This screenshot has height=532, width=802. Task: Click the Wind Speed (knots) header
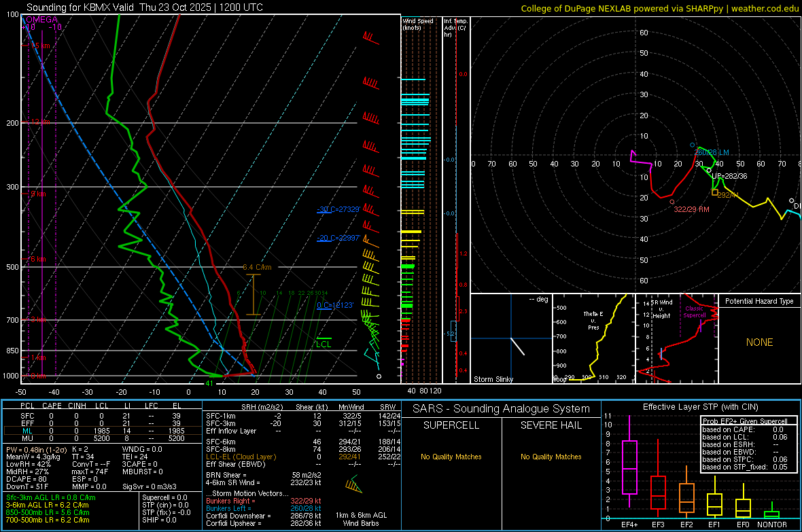click(418, 24)
